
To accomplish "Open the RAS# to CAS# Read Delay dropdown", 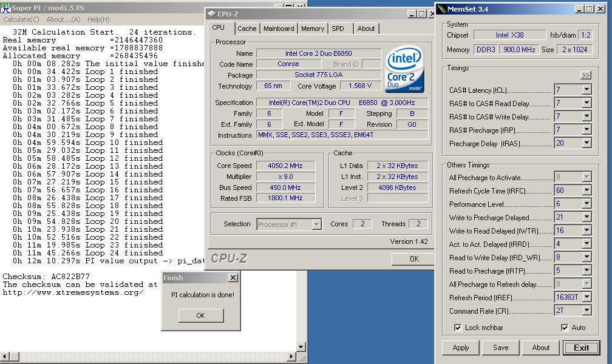I will click(586, 103).
